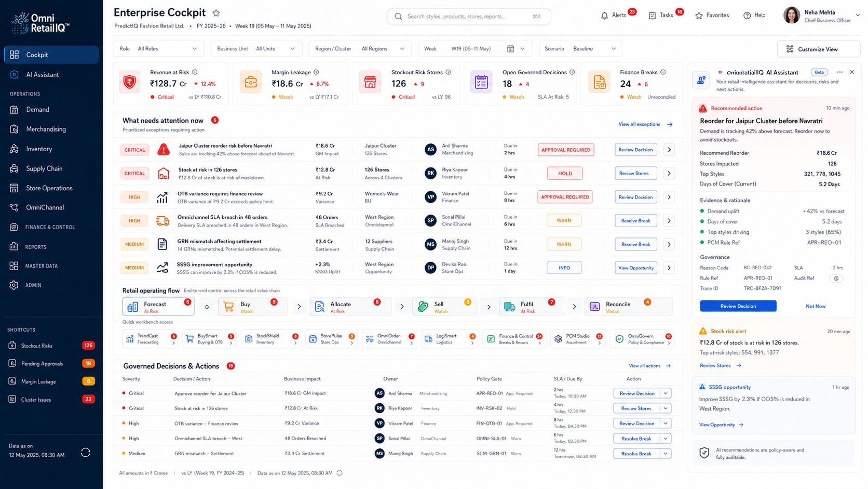The width and height of the screenshot is (868, 489).
Task: Click the search styles, products, stores field
Action: 469,17
